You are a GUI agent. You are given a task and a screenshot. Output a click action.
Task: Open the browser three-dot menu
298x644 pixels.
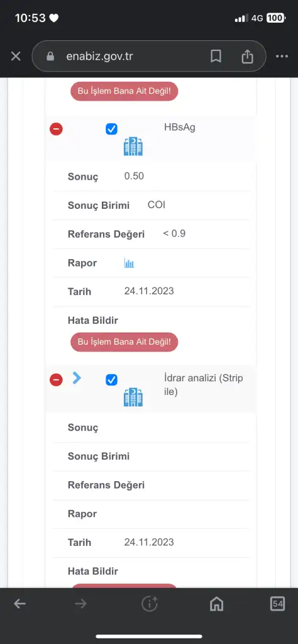pos(282,56)
